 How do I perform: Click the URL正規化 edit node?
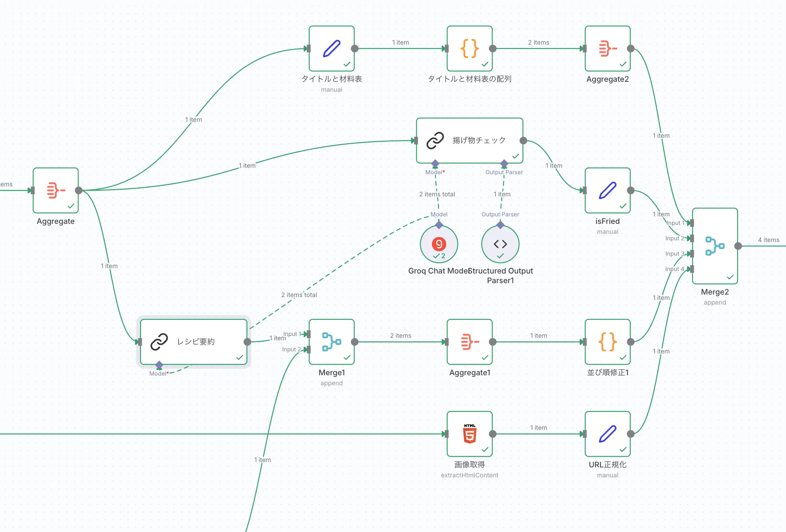[608, 434]
